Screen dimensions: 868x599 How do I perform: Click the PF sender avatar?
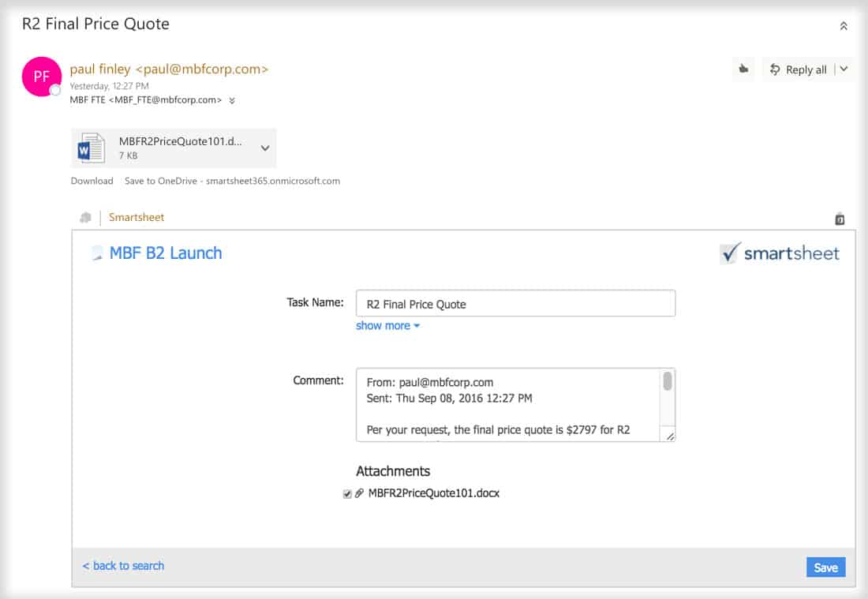(42, 77)
